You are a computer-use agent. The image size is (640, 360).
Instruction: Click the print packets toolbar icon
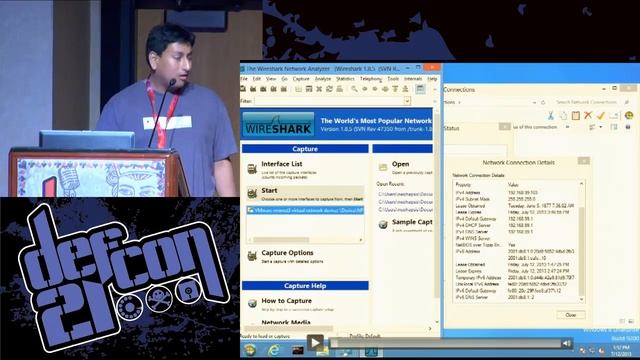pyautogui.click(x=340, y=89)
